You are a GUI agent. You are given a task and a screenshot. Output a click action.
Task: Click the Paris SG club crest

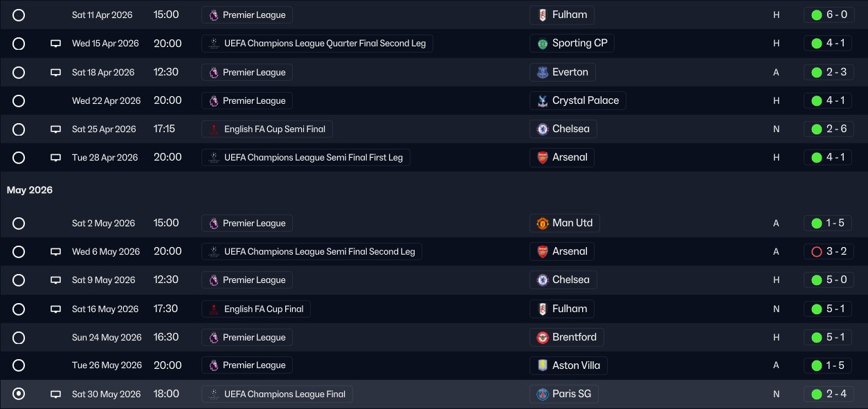(543, 394)
